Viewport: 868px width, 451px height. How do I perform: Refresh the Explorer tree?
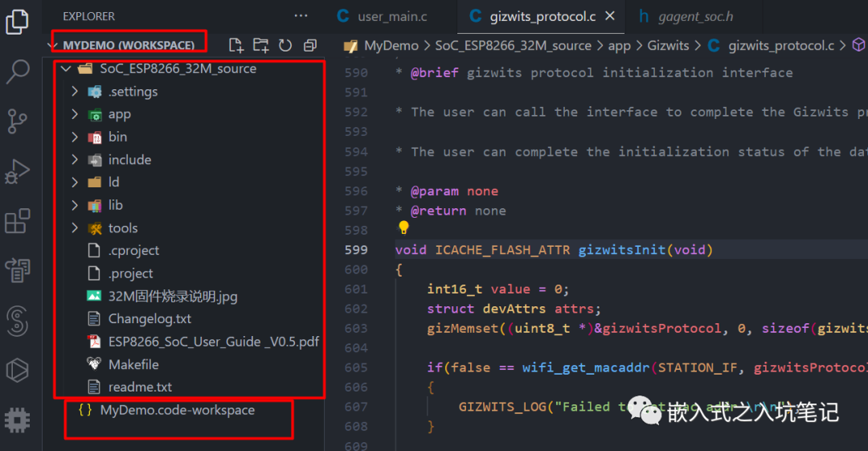click(x=285, y=46)
